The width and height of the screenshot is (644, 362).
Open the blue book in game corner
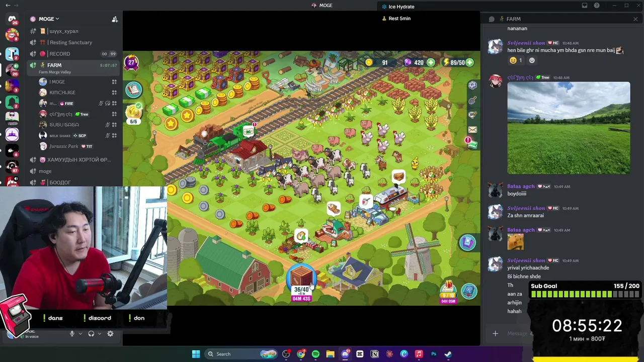pos(469,291)
